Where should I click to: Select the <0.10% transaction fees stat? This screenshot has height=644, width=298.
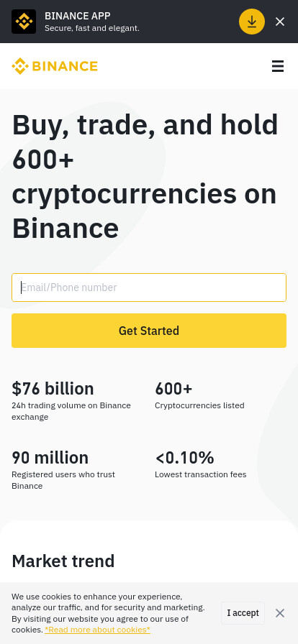200,464
